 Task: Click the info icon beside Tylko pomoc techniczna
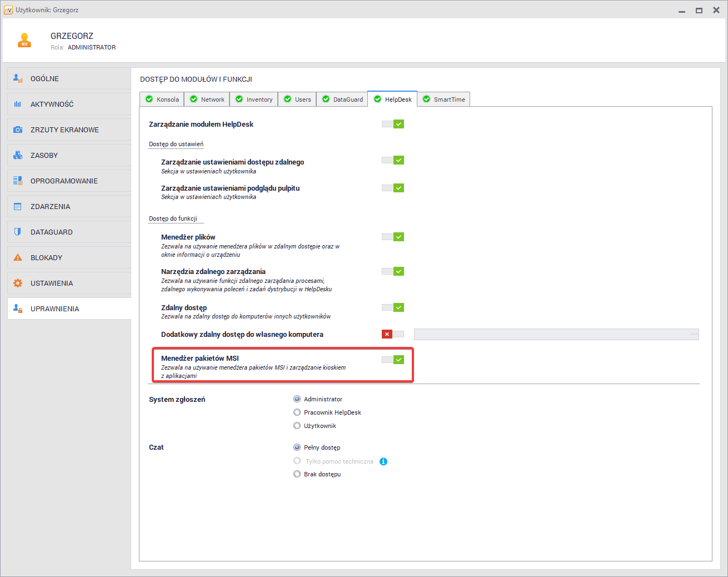[383, 461]
